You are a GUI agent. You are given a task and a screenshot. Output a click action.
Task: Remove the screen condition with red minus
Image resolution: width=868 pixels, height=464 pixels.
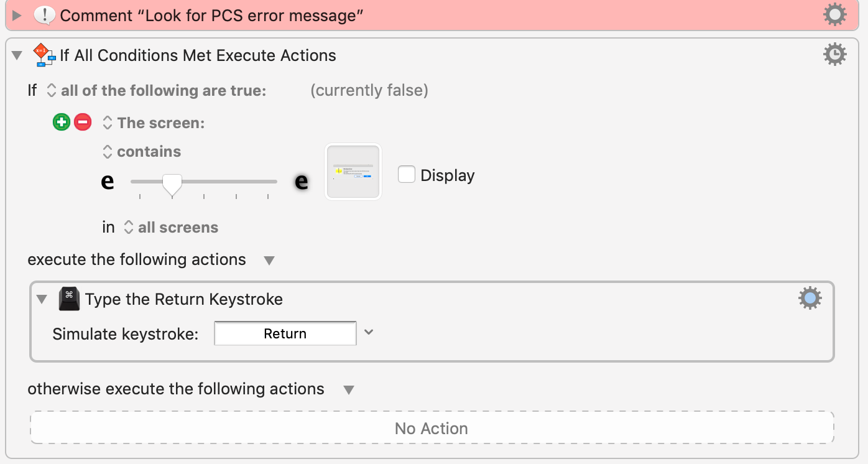click(x=83, y=123)
